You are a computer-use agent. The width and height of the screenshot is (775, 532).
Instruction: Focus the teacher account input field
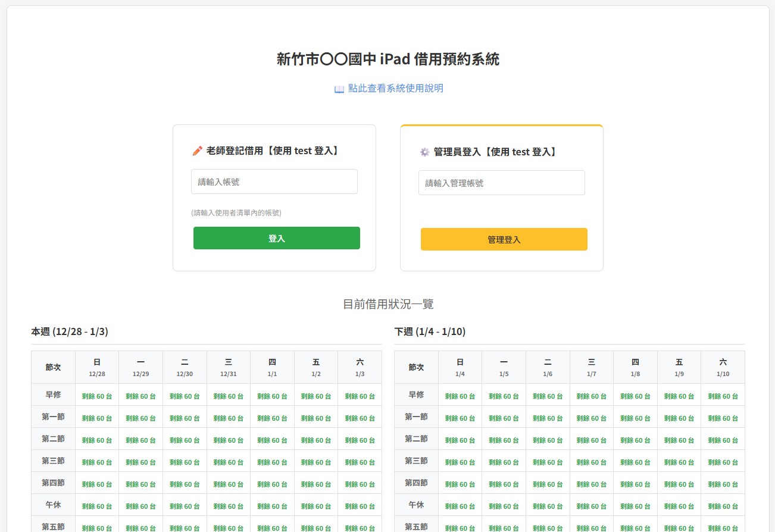point(274,181)
